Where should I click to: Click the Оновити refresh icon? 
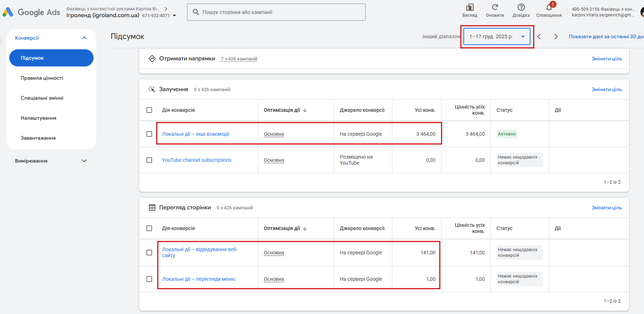(x=495, y=8)
